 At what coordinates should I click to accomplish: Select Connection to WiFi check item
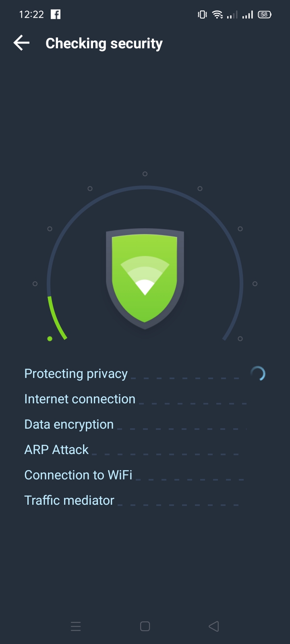pyautogui.click(x=78, y=475)
